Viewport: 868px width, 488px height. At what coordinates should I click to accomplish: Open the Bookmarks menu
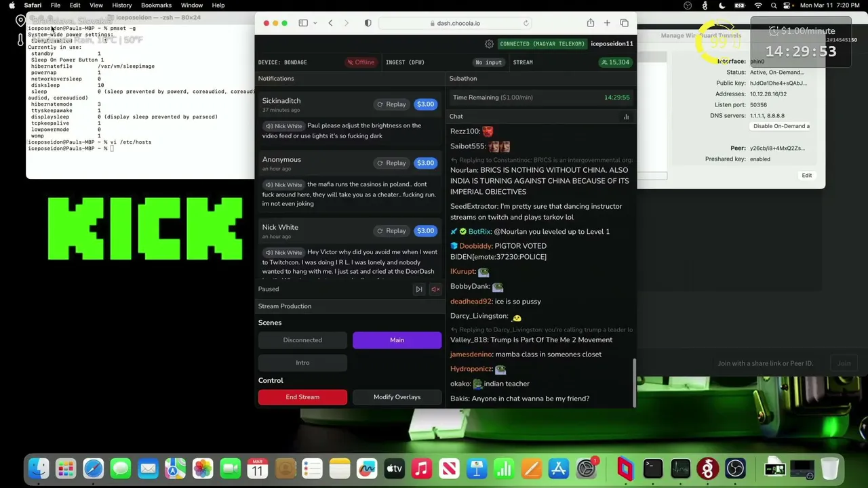[156, 5]
